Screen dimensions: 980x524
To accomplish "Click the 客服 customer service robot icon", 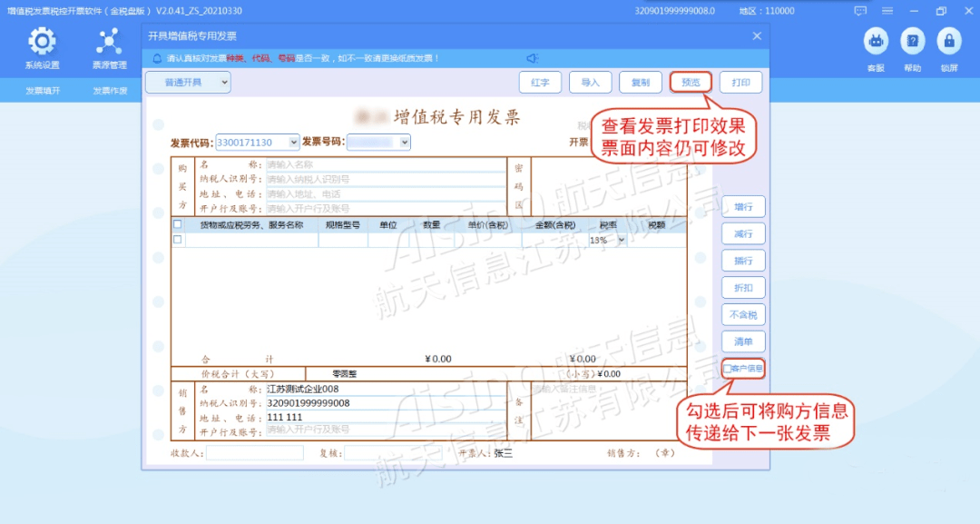I will 876,42.
